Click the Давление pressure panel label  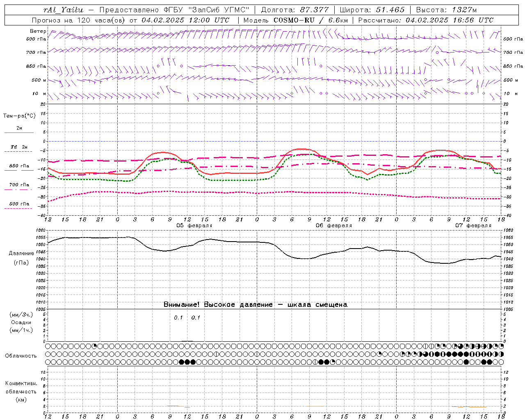[x=21, y=253]
